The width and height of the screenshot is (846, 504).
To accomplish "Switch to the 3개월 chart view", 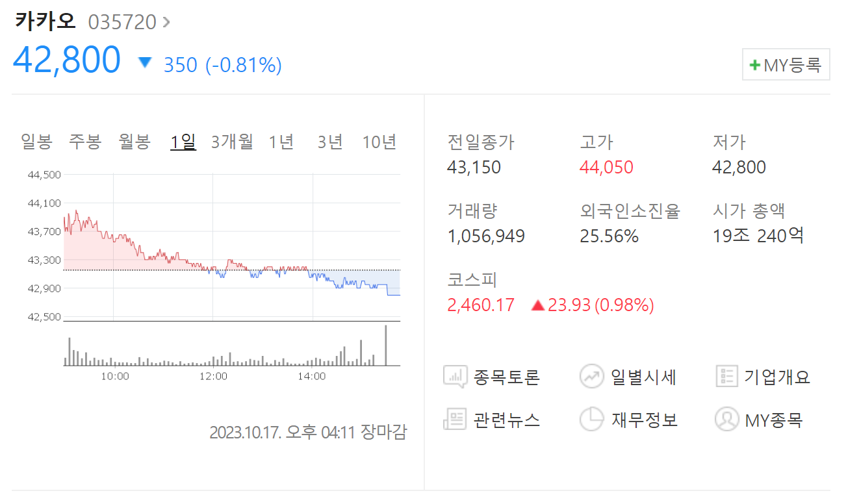I will (x=232, y=141).
